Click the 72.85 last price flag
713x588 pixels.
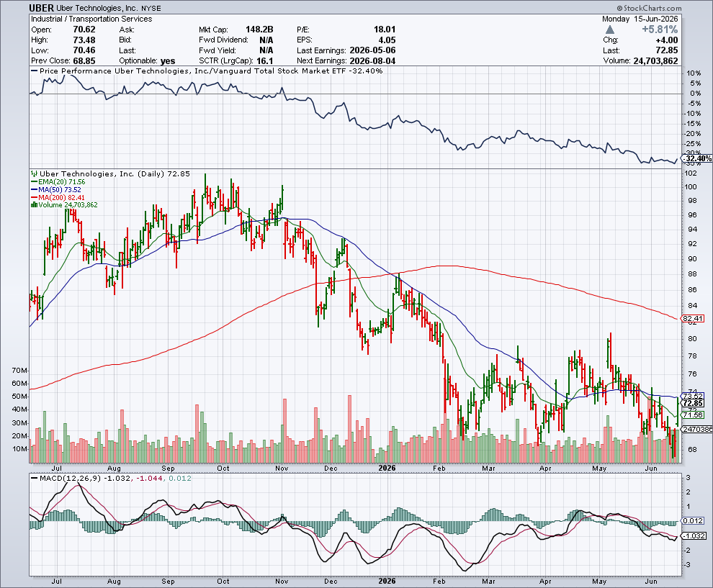pyautogui.click(x=694, y=404)
